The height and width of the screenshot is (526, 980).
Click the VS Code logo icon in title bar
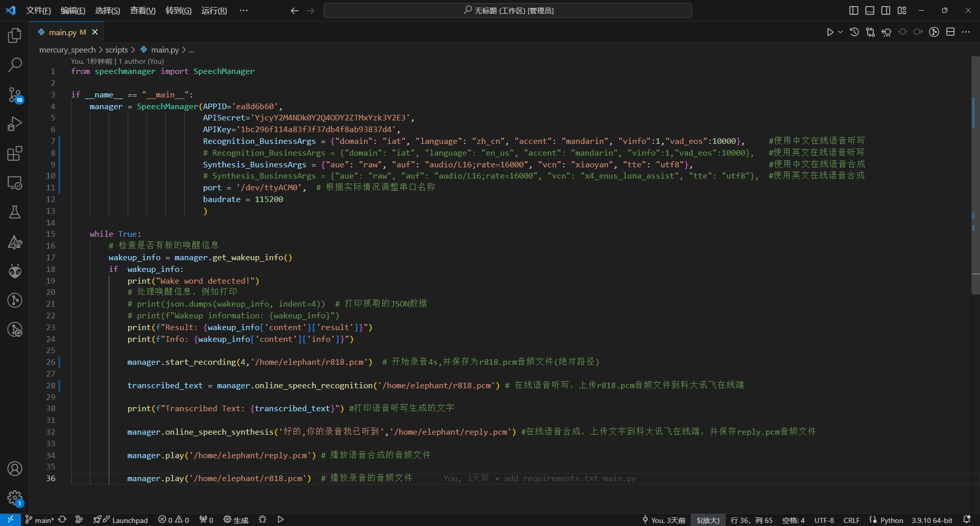pos(11,11)
